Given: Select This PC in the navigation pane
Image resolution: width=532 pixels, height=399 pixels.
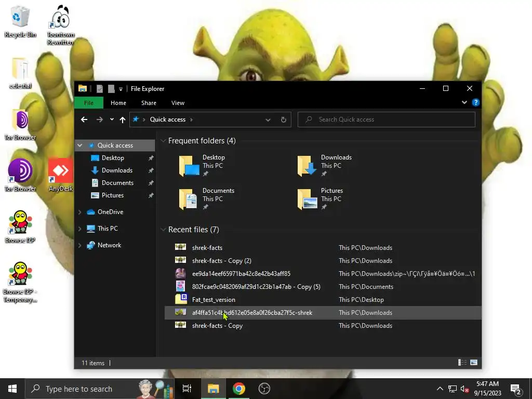Looking at the screenshot, I should [102, 229].
